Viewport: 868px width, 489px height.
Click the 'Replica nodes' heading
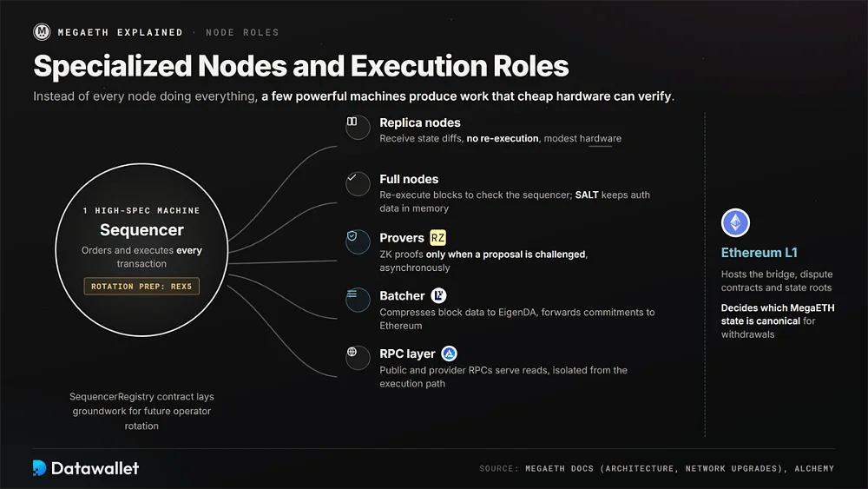point(419,122)
